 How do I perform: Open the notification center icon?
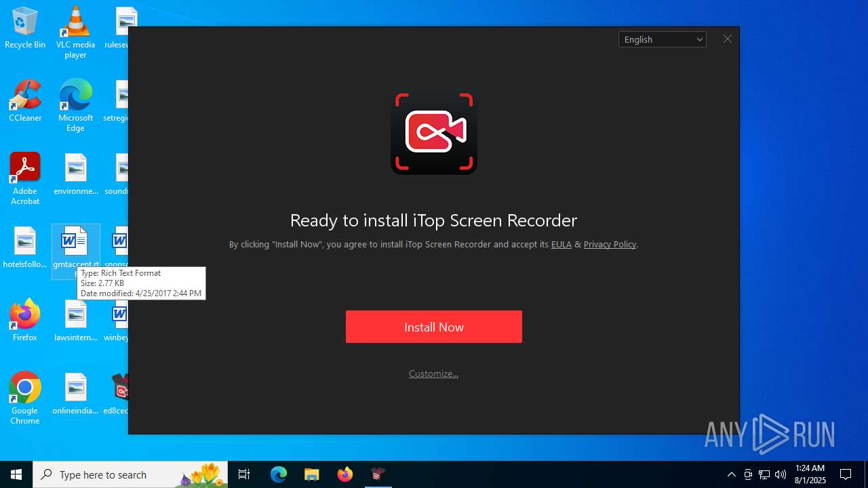[846, 474]
